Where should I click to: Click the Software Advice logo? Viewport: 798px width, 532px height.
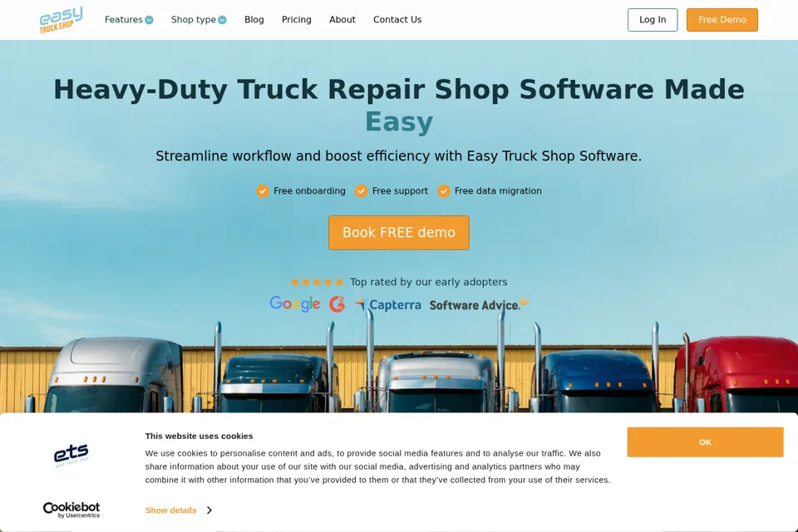click(x=479, y=305)
